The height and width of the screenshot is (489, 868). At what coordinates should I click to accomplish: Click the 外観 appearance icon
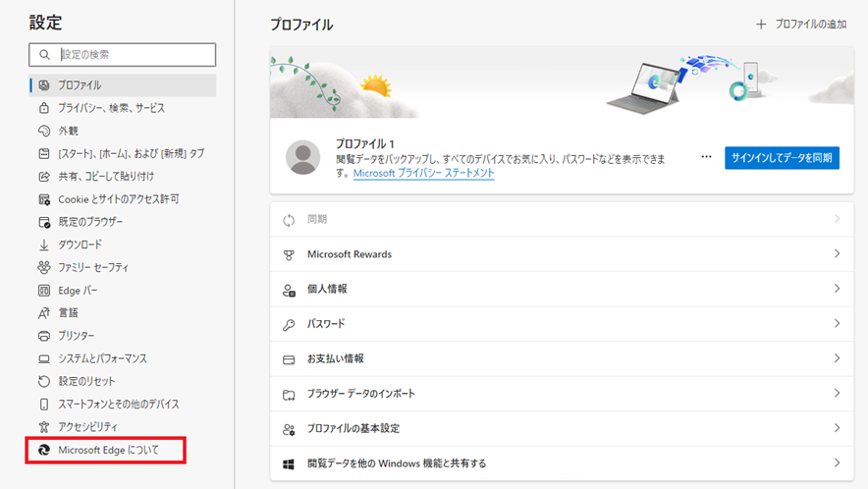[44, 131]
